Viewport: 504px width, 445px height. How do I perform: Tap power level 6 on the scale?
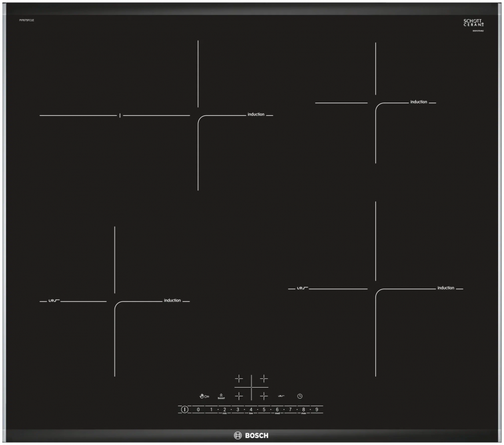[277, 410]
